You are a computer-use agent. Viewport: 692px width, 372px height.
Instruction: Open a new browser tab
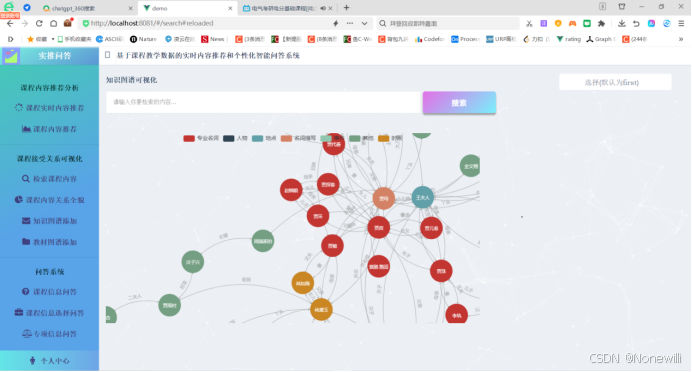click(346, 8)
